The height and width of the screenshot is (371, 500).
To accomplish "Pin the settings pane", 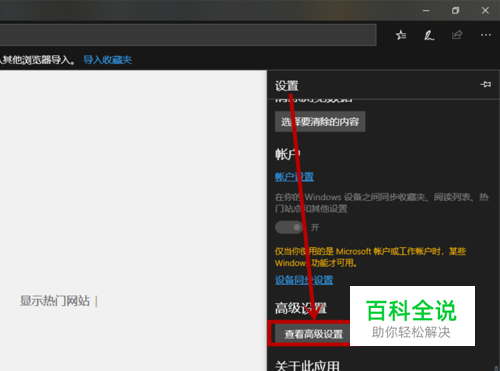I will (485, 84).
